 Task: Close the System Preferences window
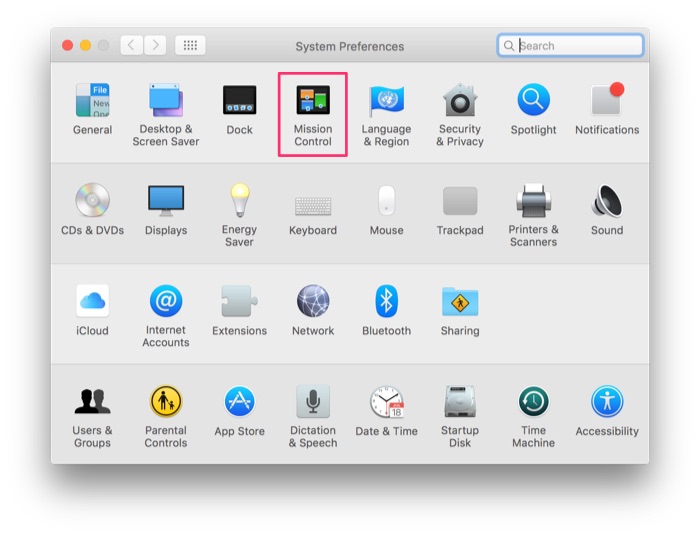click(68, 46)
